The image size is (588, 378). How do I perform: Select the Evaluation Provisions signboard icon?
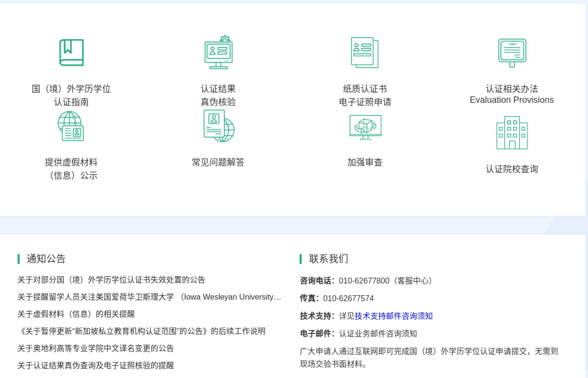(x=512, y=53)
